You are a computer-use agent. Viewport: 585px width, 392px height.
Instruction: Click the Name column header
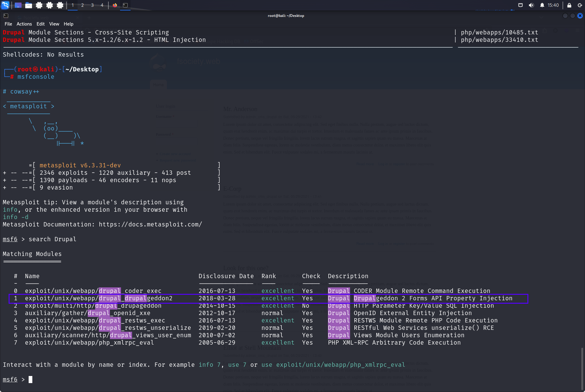pyautogui.click(x=32, y=276)
